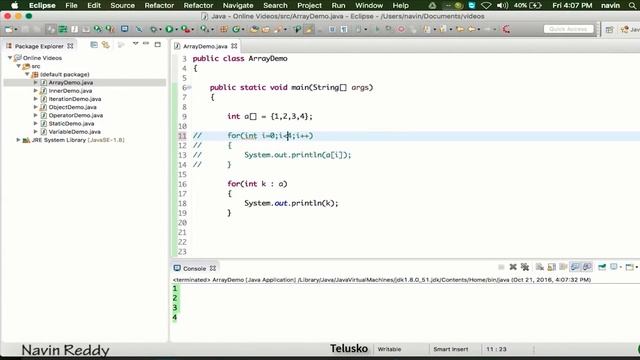
Task: Open dropdown arrow beside New Java Class icon
Action: click(242, 29)
